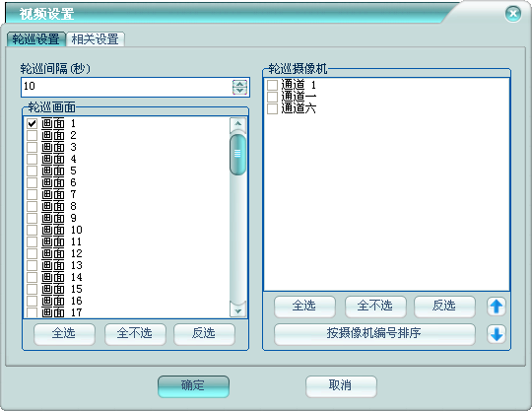The image size is (532, 411).
Task: Check the 画面 5 checkbox
Action: pyautogui.click(x=32, y=171)
